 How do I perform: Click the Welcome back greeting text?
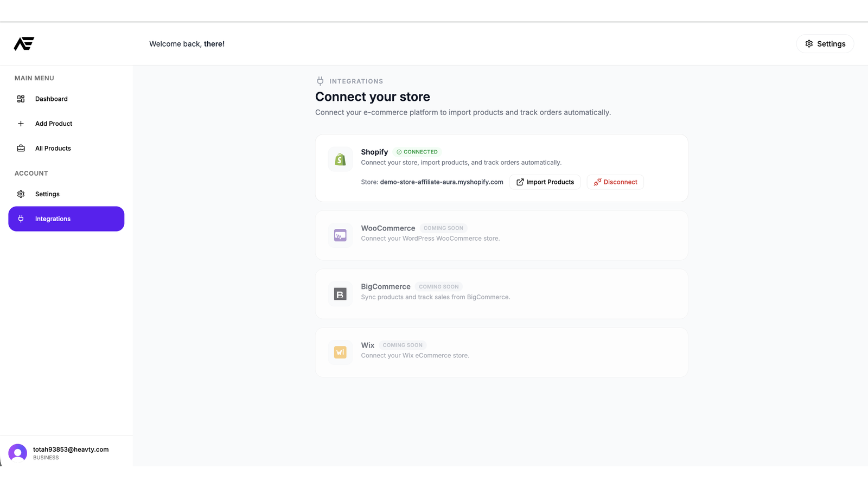click(x=187, y=44)
